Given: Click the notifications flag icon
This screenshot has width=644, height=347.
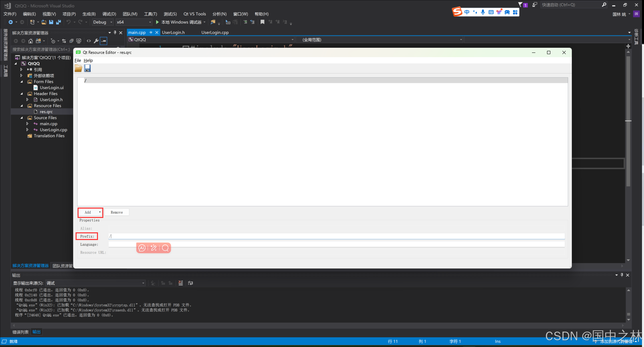Looking at the screenshot, I should (520, 5).
